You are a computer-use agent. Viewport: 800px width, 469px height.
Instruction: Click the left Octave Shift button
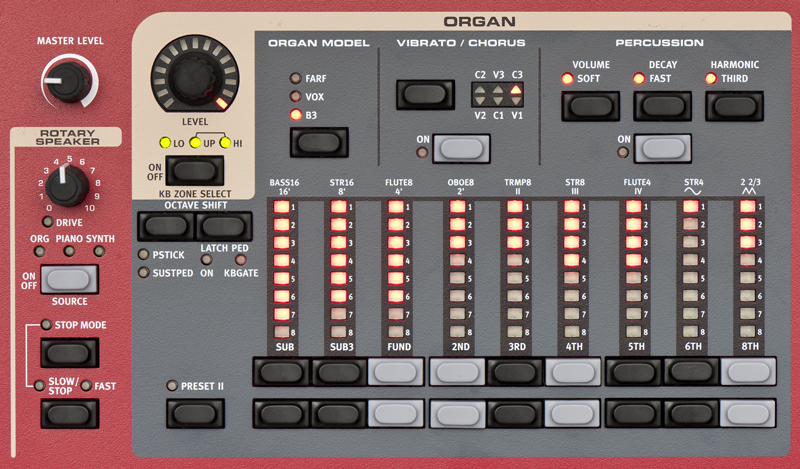(x=166, y=226)
